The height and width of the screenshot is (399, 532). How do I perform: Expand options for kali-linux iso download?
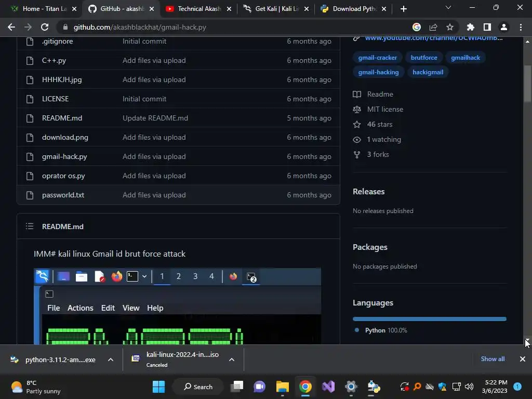coord(232,360)
